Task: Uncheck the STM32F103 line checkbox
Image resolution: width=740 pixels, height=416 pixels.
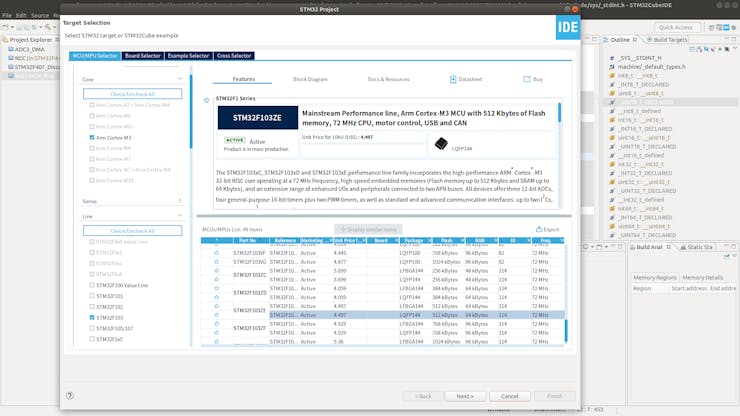Action: 92,317
